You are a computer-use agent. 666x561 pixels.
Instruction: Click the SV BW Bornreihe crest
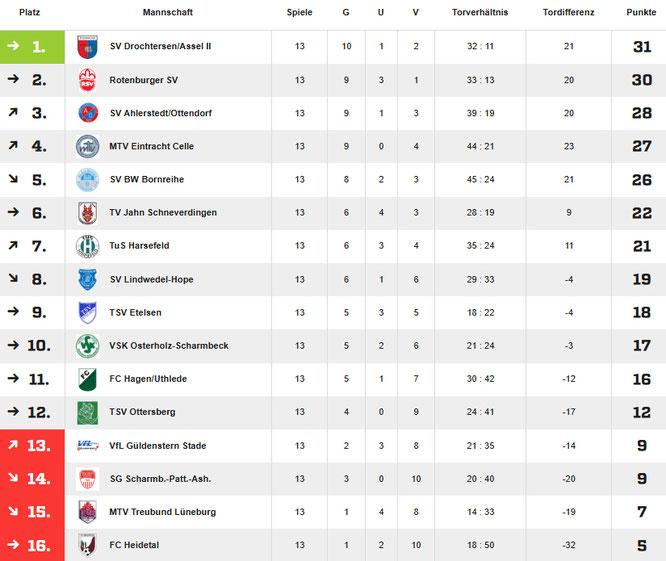[87, 180]
